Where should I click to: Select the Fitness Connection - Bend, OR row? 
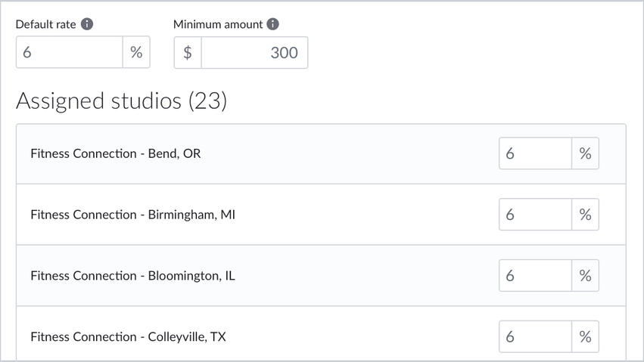[116, 153]
